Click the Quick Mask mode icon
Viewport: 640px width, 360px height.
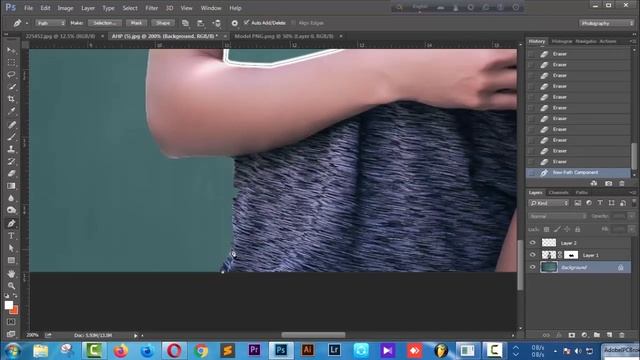[x=11, y=322]
